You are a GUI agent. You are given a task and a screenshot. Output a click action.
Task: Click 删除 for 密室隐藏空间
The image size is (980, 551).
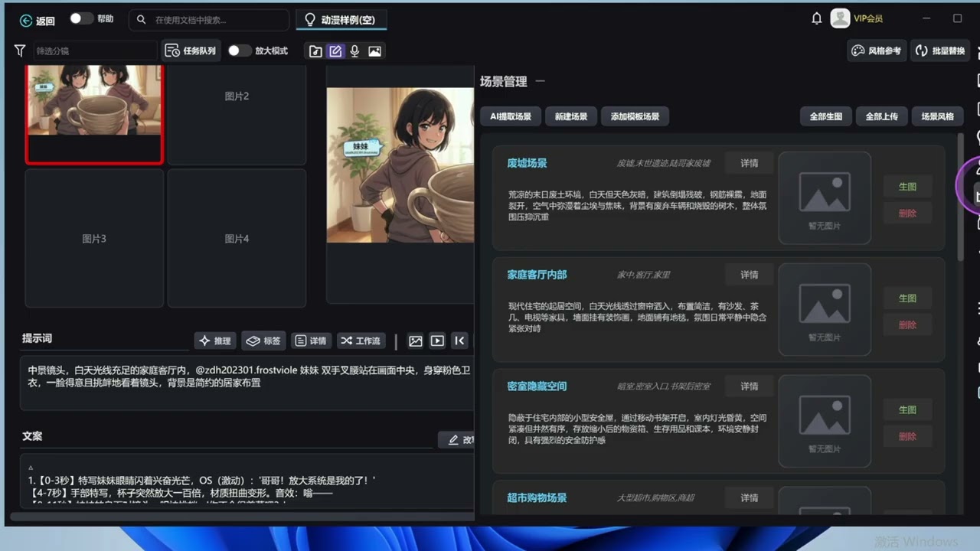(x=907, y=436)
